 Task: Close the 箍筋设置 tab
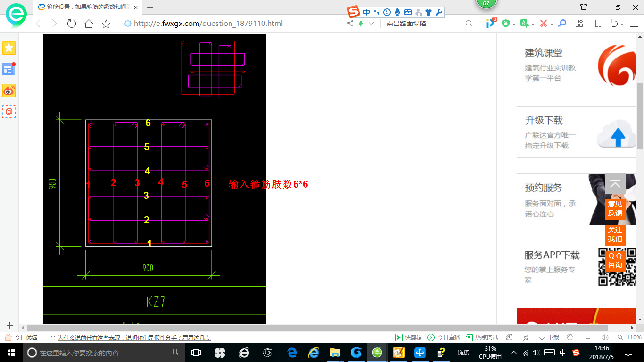pos(136,7)
